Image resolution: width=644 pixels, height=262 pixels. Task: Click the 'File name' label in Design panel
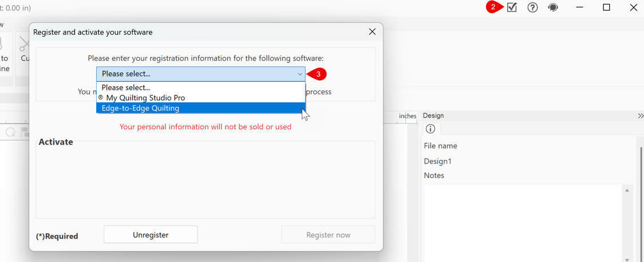point(440,146)
